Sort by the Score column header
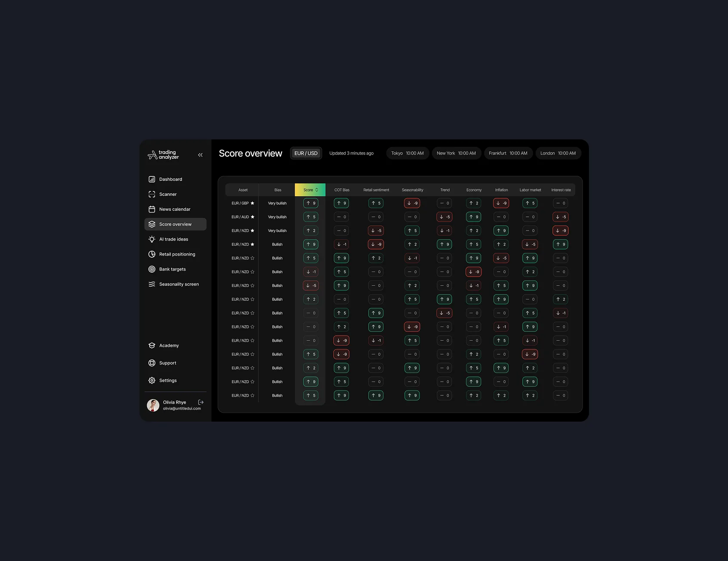Image resolution: width=728 pixels, height=561 pixels. pos(310,190)
